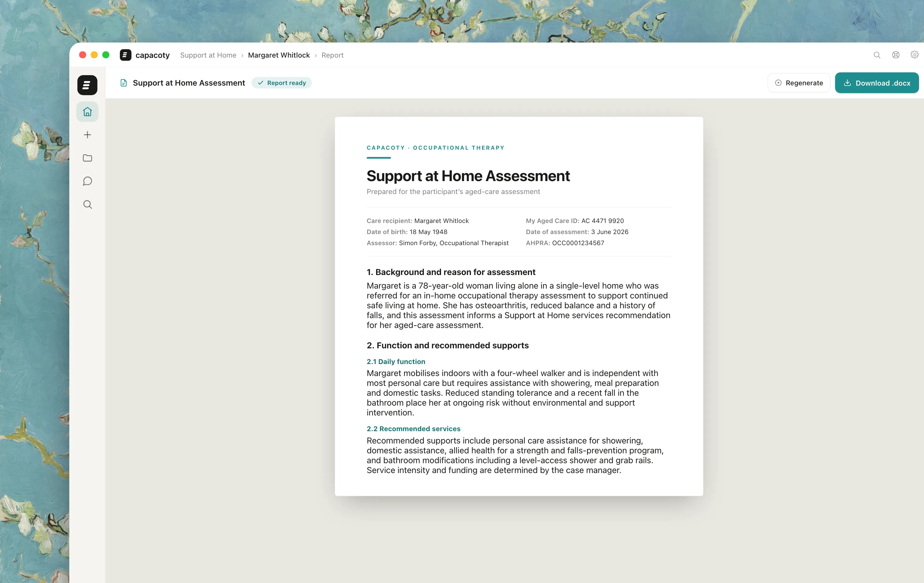924x583 pixels.
Task: Click the paragraph starting 'Margaret mobilises indoors'
Action: click(513, 393)
